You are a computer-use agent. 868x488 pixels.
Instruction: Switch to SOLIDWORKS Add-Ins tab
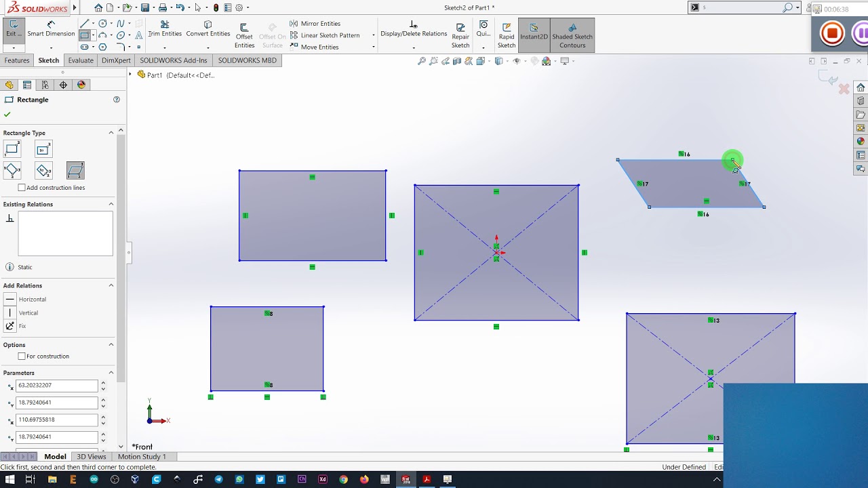click(x=174, y=60)
